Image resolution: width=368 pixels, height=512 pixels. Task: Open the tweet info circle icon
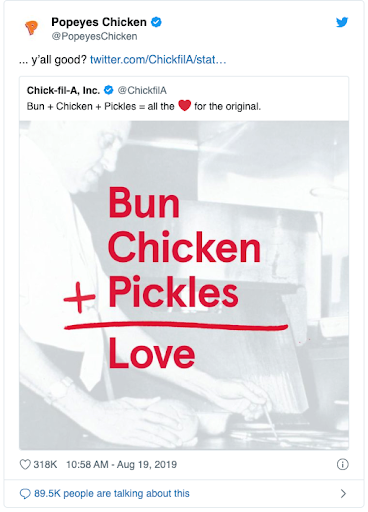(342, 464)
